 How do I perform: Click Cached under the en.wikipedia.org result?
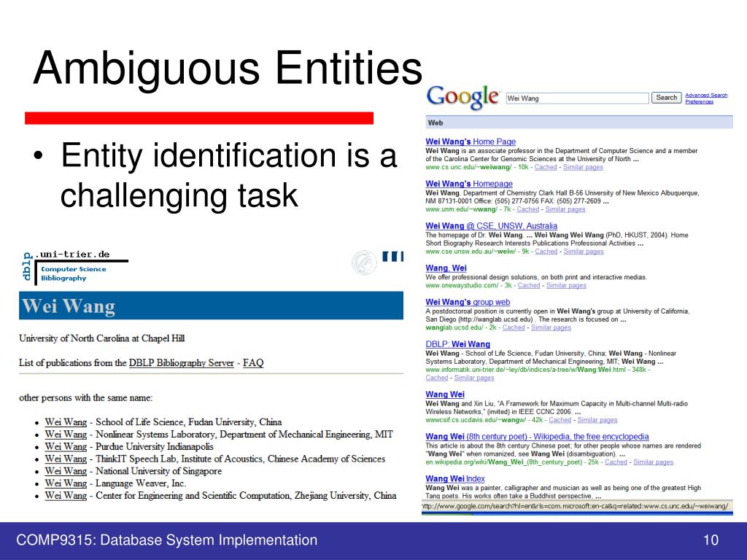click(616, 462)
